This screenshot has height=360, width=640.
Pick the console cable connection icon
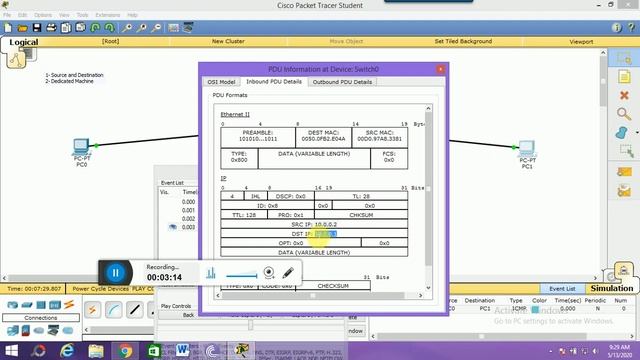coord(114,310)
